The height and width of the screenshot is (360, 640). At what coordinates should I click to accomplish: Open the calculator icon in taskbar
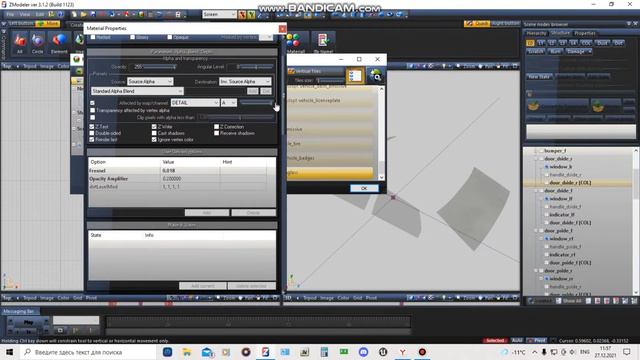click(324, 352)
